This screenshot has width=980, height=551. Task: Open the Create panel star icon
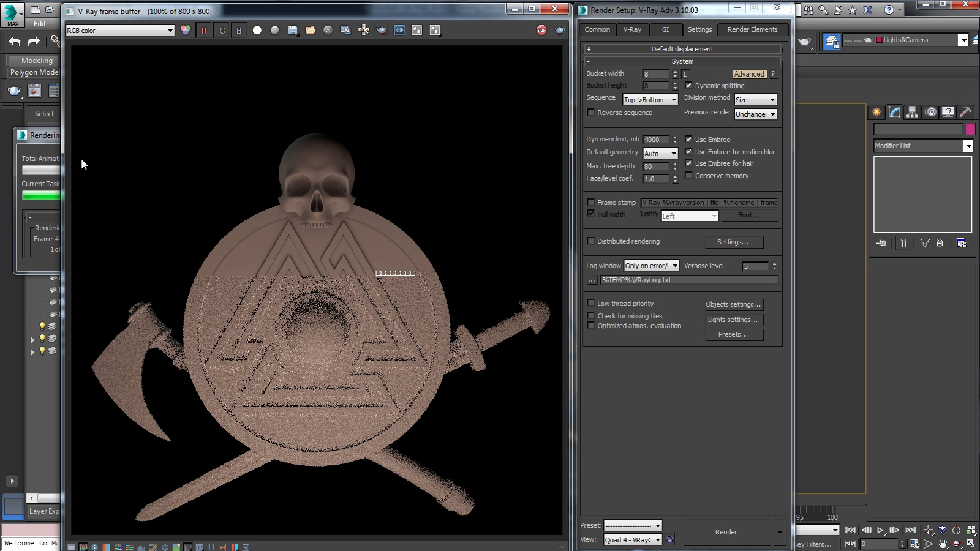(x=876, y=112)
